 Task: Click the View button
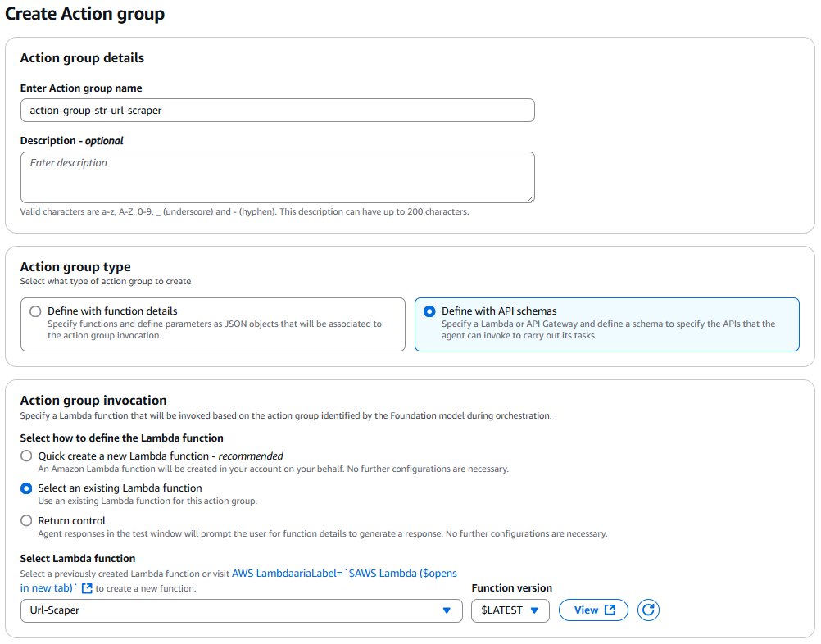(x=593, y=610)
